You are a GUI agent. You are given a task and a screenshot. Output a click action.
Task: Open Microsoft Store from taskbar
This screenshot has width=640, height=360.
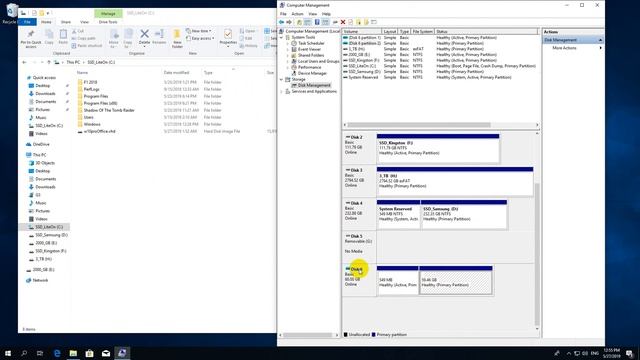[89, 353]
